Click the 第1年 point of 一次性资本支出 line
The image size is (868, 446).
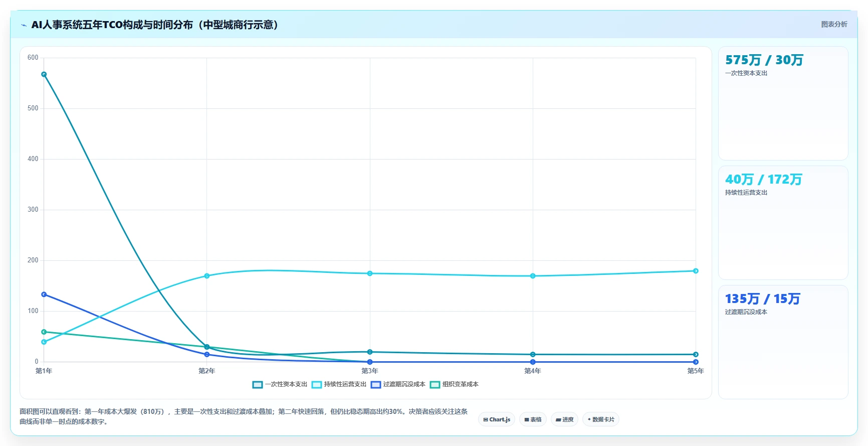coord(44,74)
